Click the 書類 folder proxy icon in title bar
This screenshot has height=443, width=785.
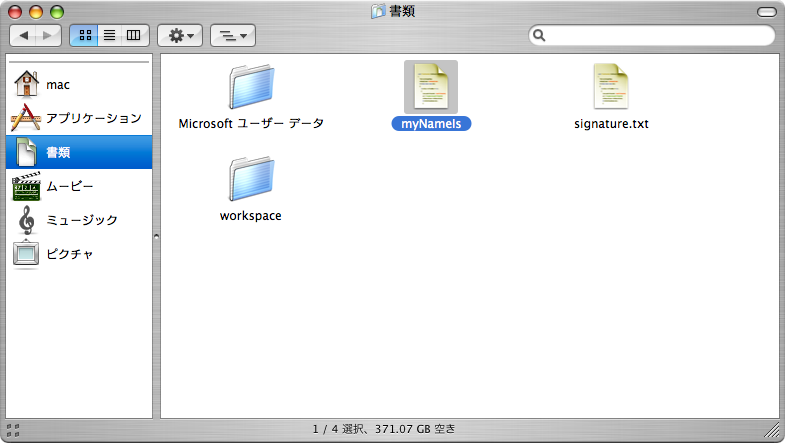click(378, 11)
